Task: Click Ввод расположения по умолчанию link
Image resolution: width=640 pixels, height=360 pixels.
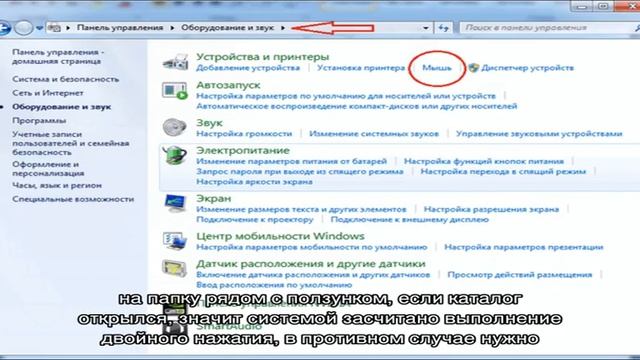Action: (x=274, y=285)
